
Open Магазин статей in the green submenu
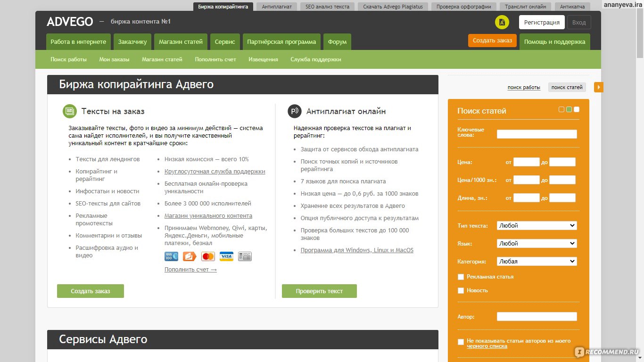(x=162, y=59)
